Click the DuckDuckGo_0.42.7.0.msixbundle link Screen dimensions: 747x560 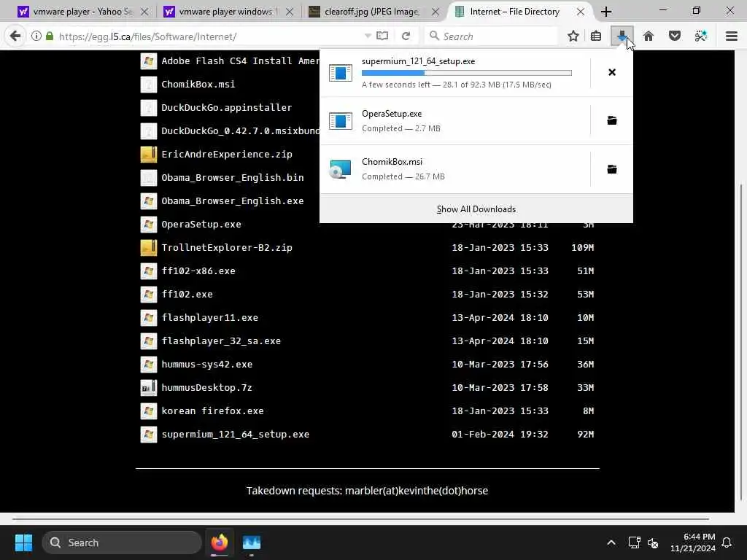coord(241,131)
